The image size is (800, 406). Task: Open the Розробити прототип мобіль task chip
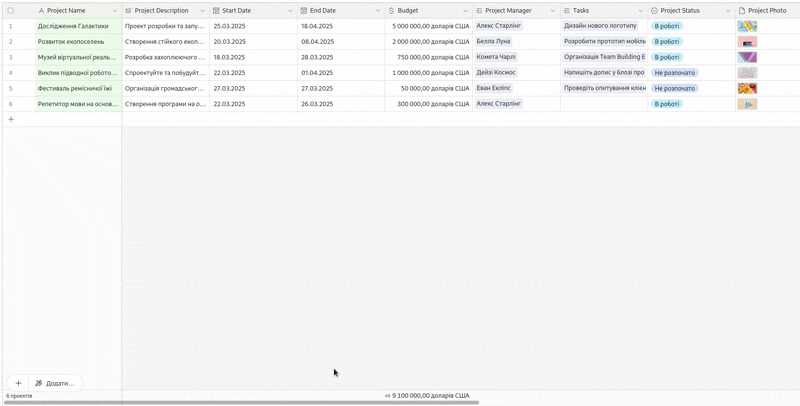point(605,41)
